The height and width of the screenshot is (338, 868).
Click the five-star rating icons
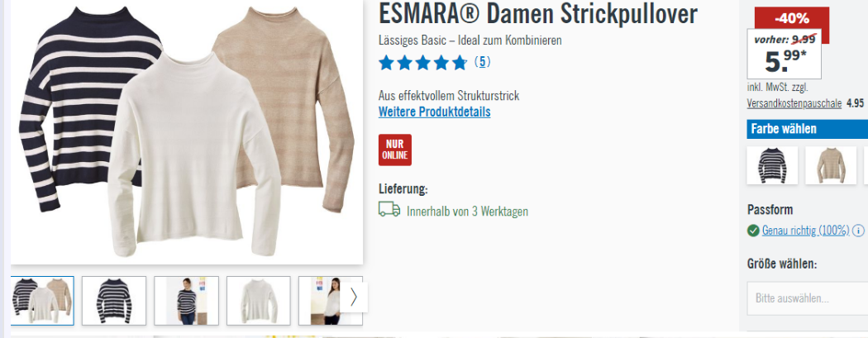tap(423, 63)
